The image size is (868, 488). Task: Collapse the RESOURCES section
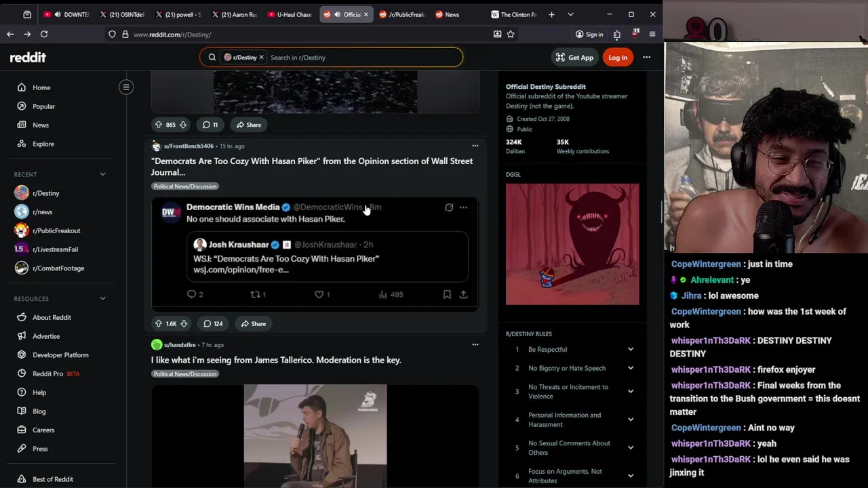click(x=102, y=298)
